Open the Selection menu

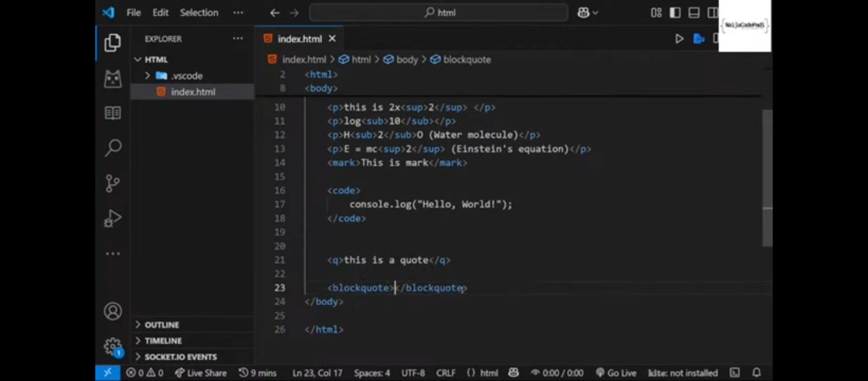pos(199,12)
